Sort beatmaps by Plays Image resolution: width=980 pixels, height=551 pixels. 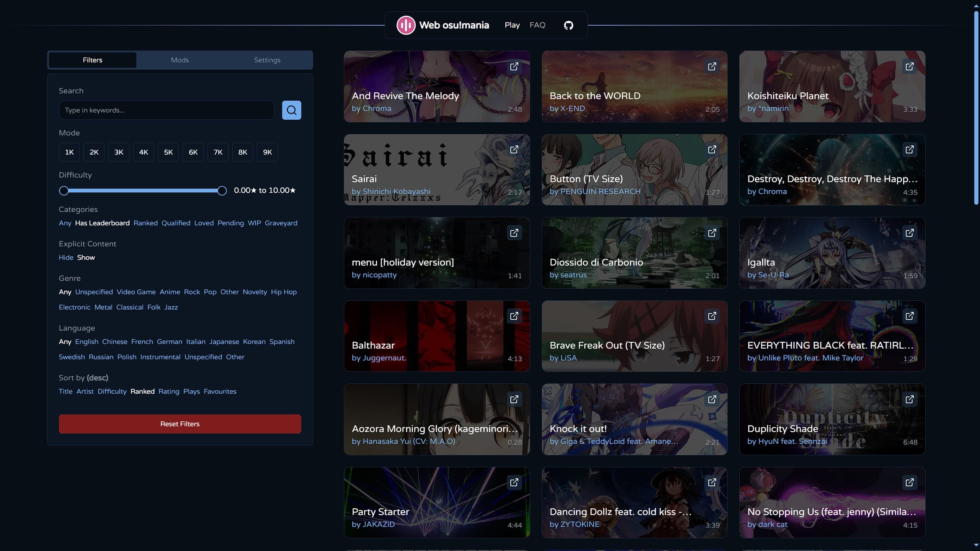click(191, 391)
